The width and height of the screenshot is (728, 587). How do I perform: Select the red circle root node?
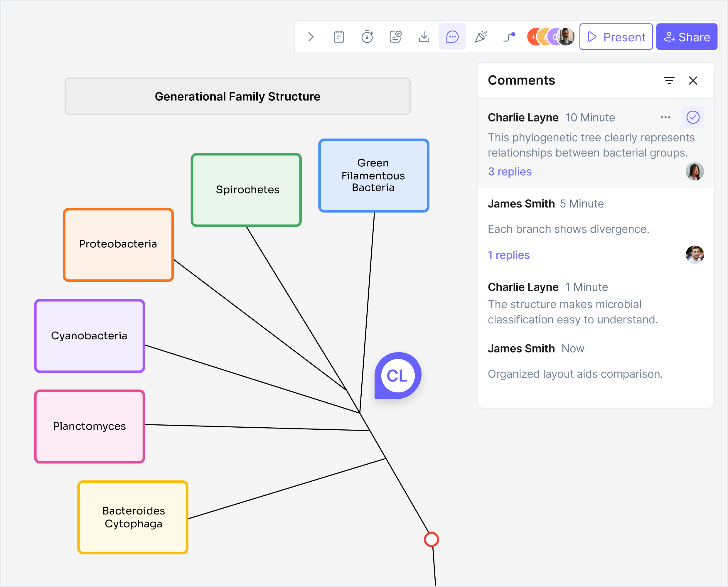tap(432, 539)
